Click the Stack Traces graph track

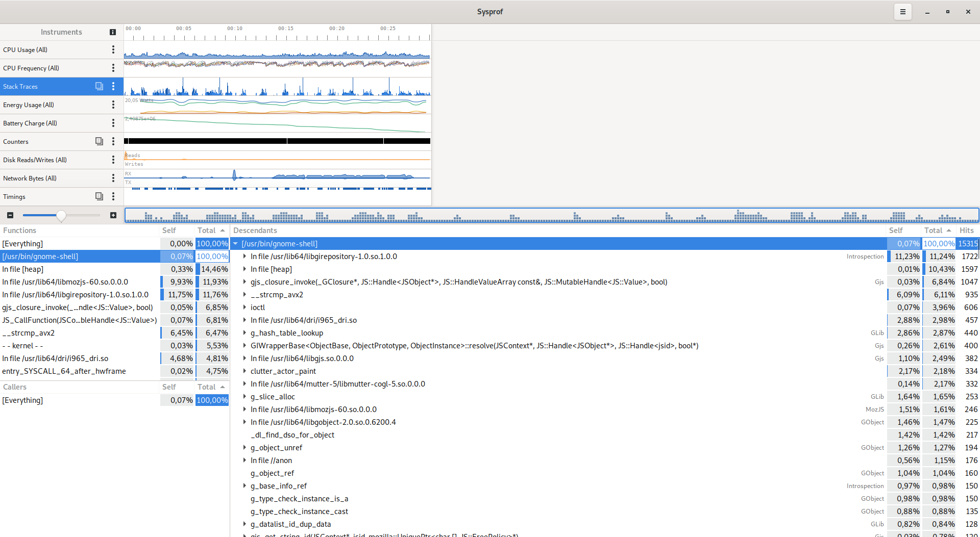pyautogui.click(x=278, y=86)
